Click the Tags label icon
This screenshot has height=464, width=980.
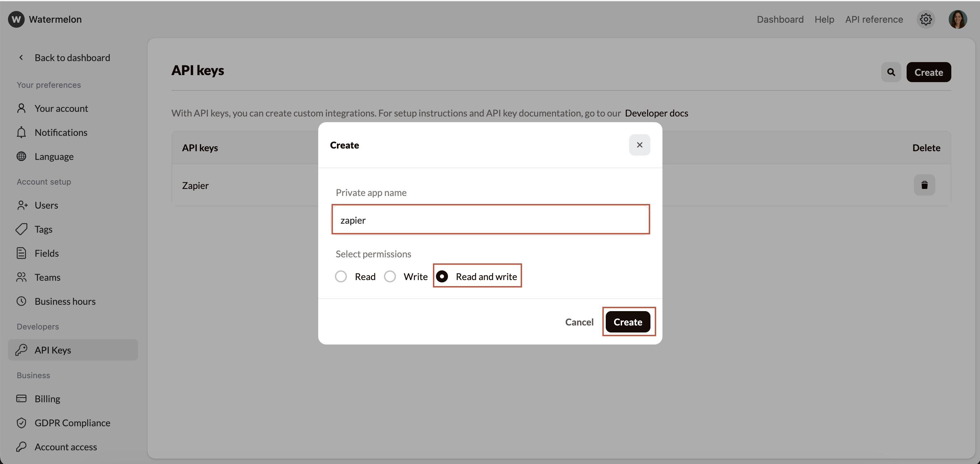tap(22, 229)
